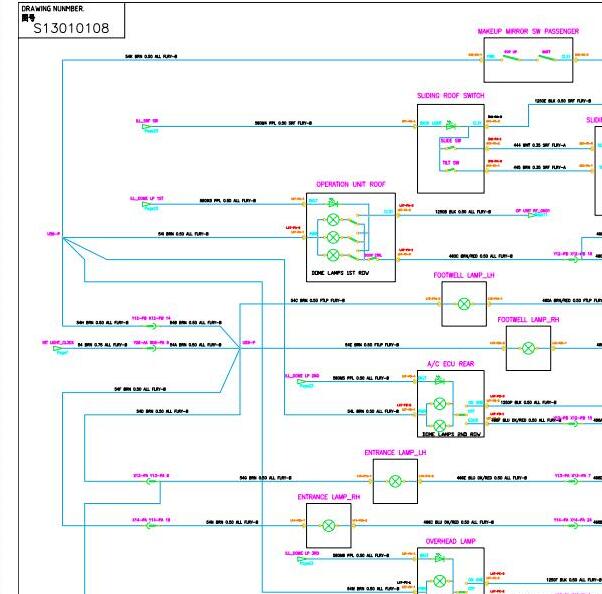Click the OVERHEAD LAMP label
The width and height of the screenshot is (602, 594).
point(451,541)
